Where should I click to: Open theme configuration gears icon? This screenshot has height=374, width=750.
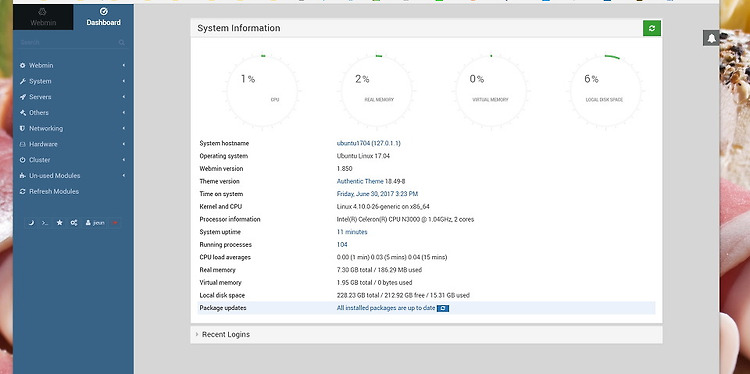click(74, 223)
